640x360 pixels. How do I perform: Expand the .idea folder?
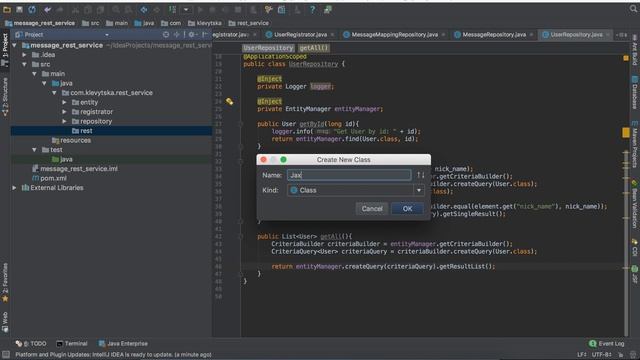point(24,55)
